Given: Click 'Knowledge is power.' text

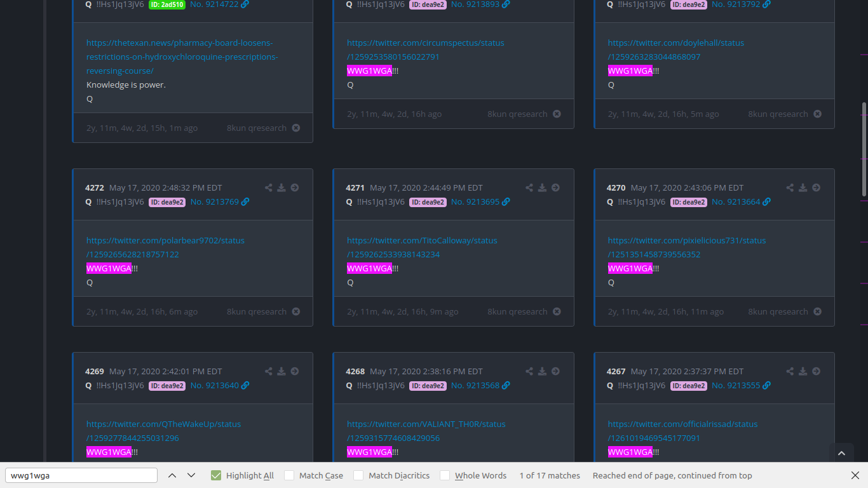Looking at the screenshot, I should pos(126,85).
